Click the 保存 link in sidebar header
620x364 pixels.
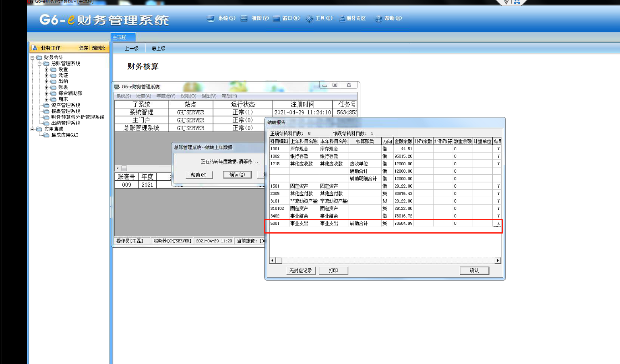pos(83,48)
